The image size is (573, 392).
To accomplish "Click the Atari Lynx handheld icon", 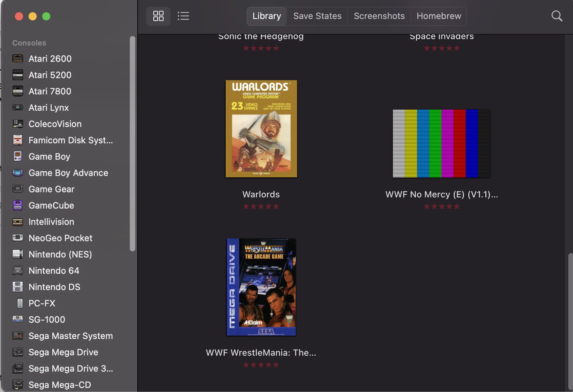I will pos(18,107).
